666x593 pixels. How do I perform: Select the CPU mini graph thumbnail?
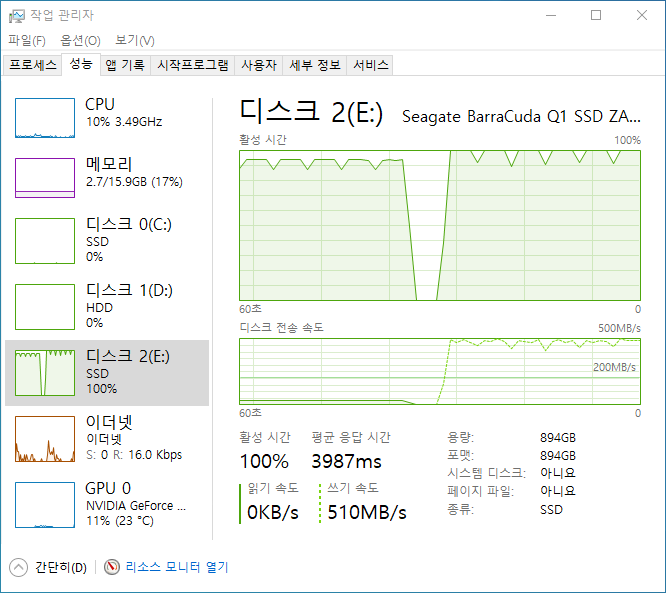click(45, 118)
